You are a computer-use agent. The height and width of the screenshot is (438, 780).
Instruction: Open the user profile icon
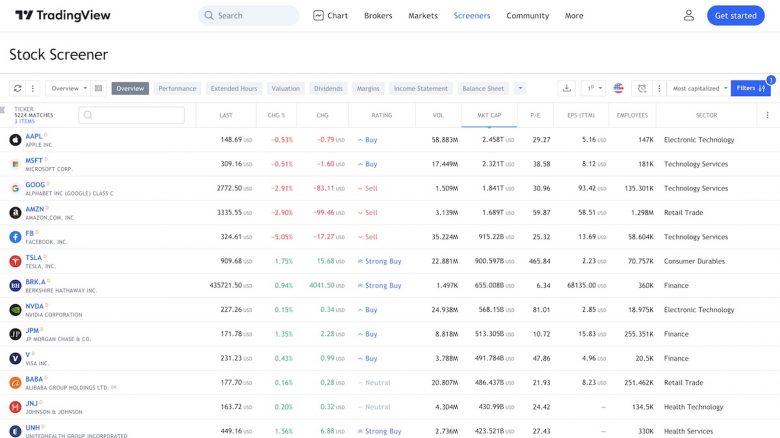pyautogui.click(x=688, y=15)
